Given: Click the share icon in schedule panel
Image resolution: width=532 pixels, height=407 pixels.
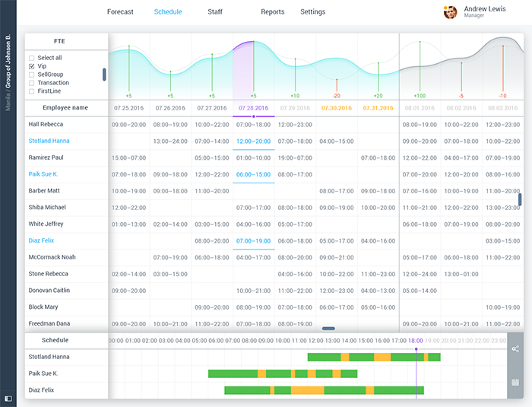Looking at the screenshot, I should [515, 349].
